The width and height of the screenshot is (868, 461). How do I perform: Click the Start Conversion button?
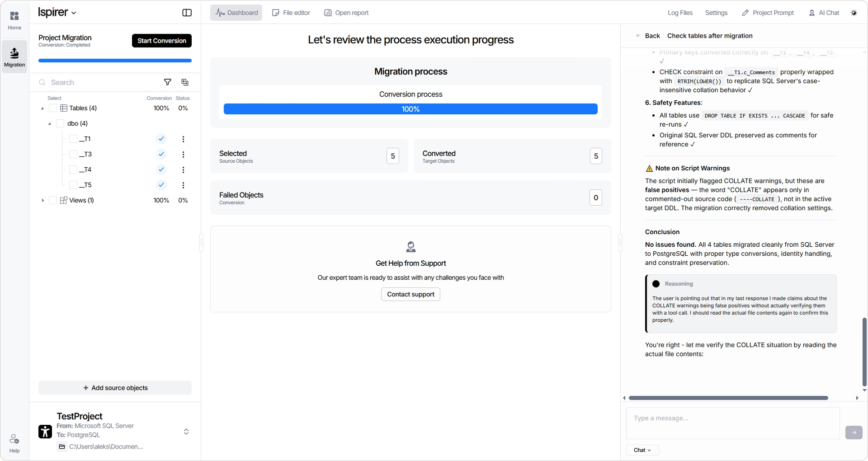162,41
